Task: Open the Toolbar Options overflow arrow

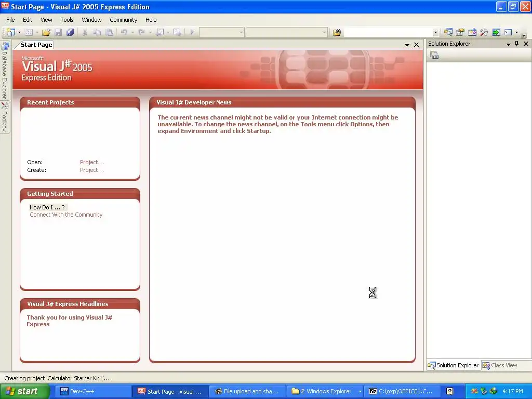Action: [x=524, y=35]
